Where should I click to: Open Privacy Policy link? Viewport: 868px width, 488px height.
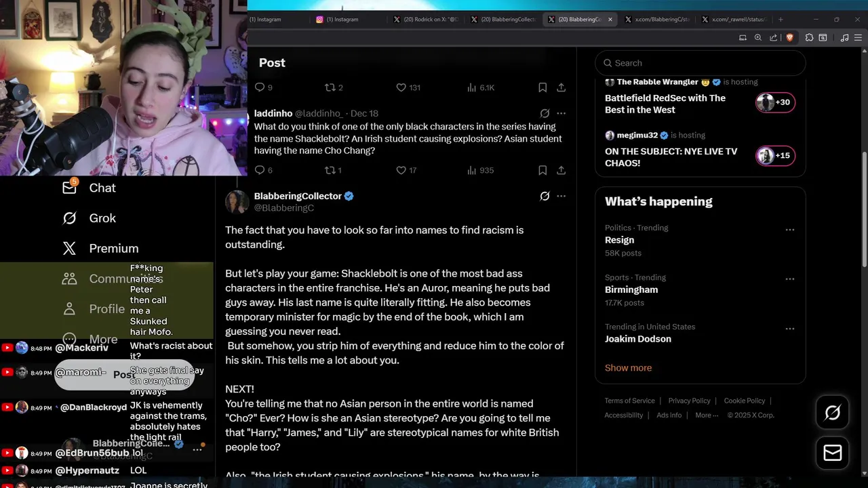(x=689, y=401)
